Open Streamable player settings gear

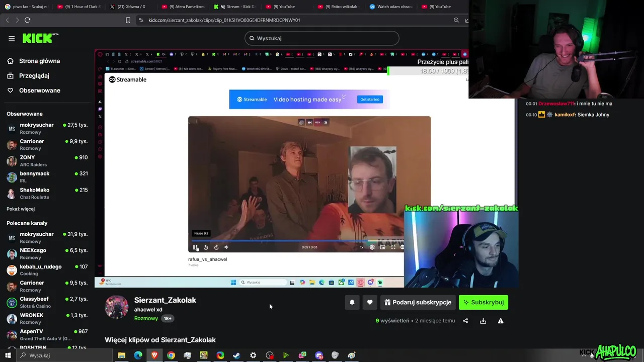pos(372,247)
